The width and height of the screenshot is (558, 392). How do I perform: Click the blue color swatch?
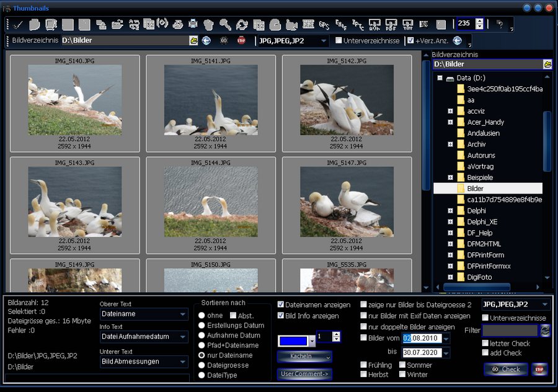click(293, 341)
